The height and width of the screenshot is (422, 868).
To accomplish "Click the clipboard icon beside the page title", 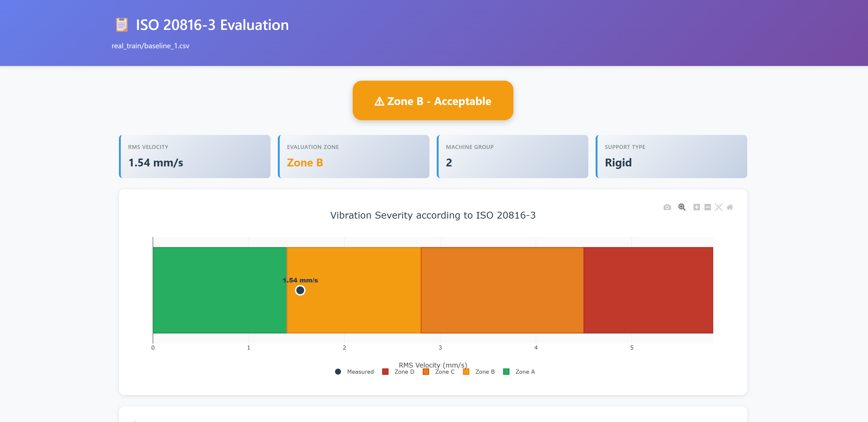I will (x=122, y=25).
